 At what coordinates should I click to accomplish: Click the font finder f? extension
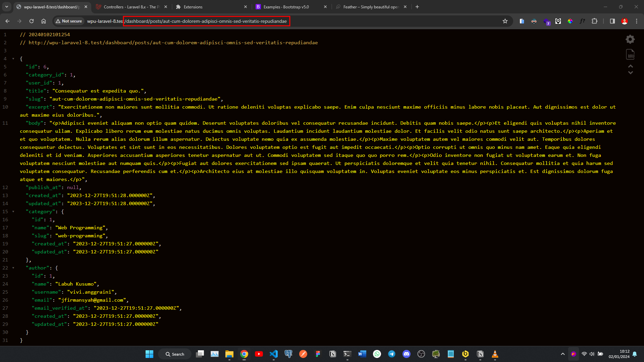[582, 21]
